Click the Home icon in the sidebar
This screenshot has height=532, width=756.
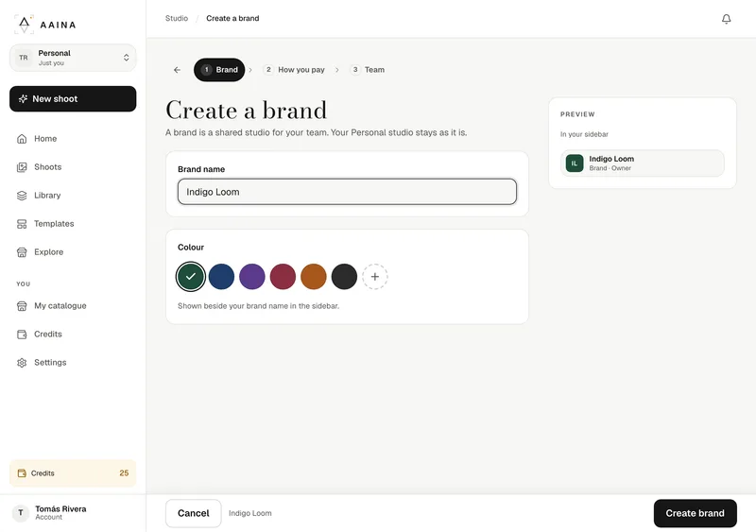click(22, 139)
